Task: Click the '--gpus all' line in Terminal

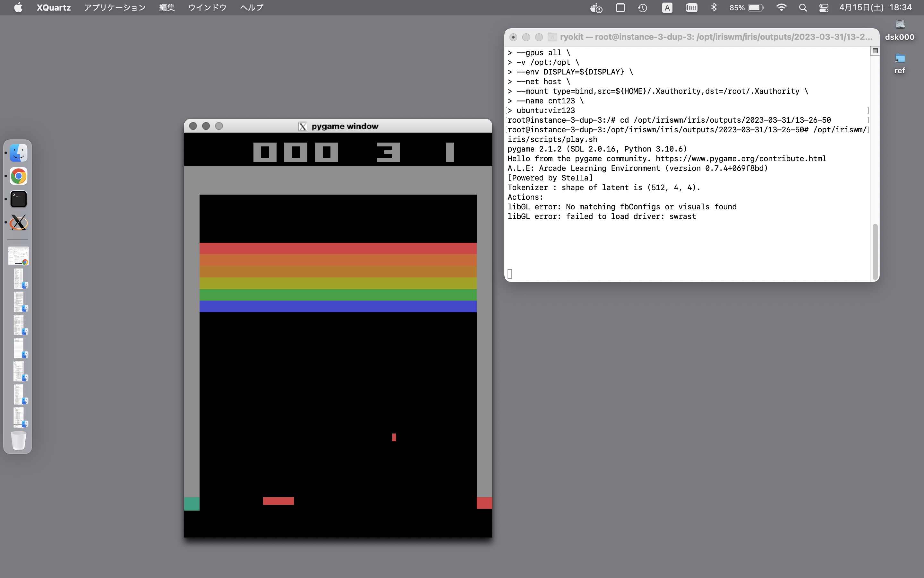Action: click(x=539, y=53)
